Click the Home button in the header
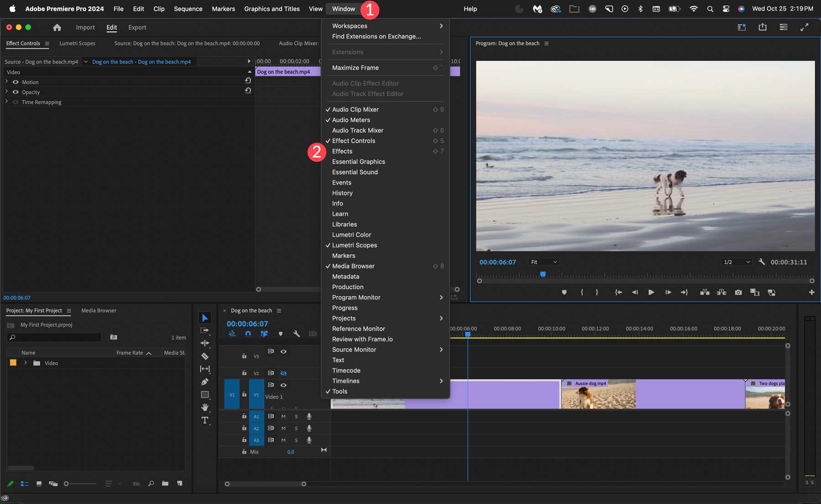The width and height of the screenshot is (821, 504). [x=57, y=27]
